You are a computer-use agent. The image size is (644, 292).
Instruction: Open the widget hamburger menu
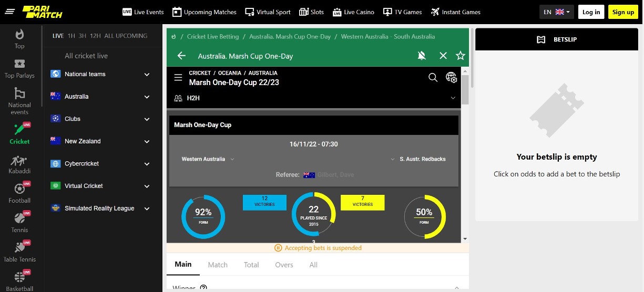(x=178, y=78)
